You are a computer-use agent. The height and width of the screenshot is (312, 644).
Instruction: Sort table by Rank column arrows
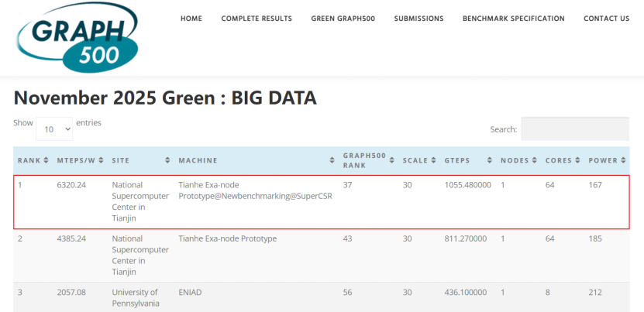pos(46,160)
